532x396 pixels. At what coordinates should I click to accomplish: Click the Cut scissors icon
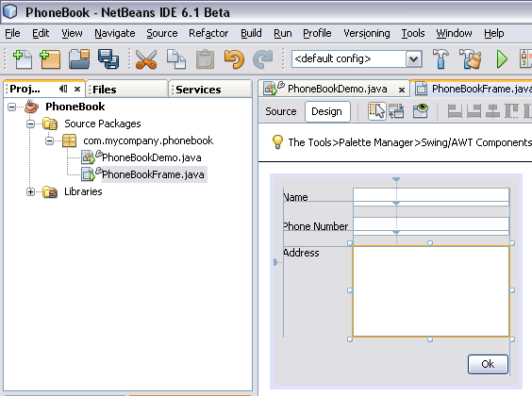coord(146,59)
